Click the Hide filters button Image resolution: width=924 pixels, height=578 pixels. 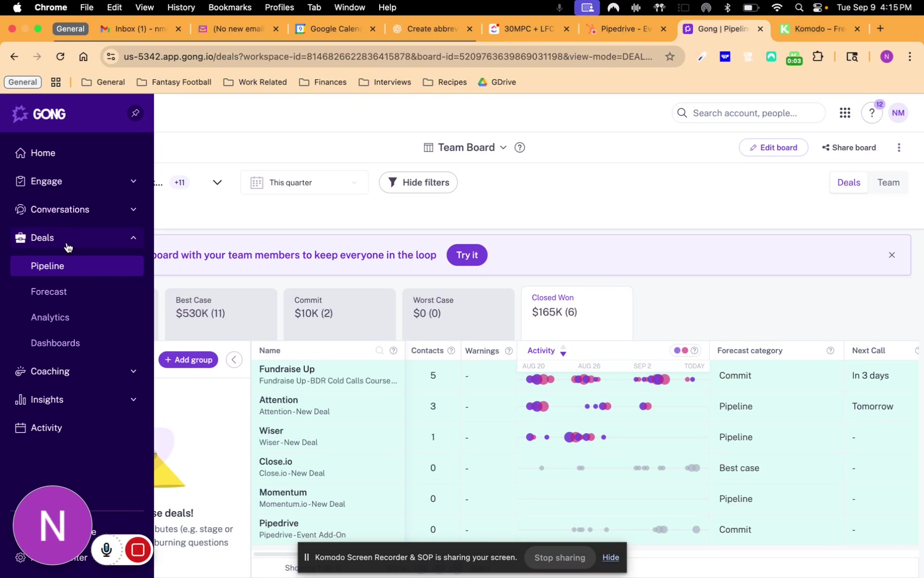click(x=418, y=182)
